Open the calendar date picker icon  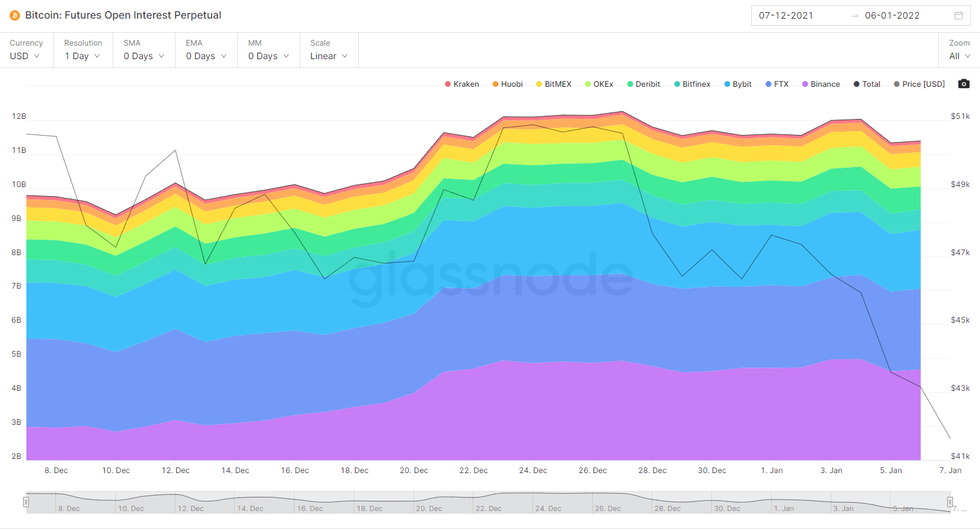click(x=958, y=15)
